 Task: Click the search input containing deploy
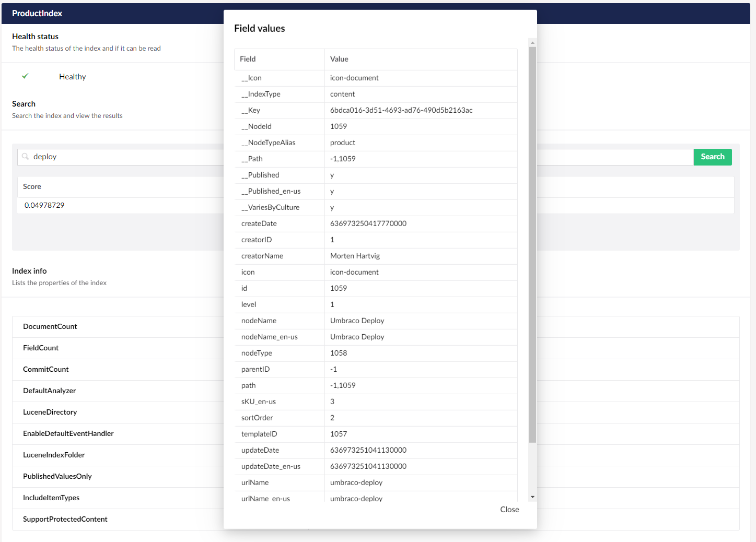click(125, 157)
